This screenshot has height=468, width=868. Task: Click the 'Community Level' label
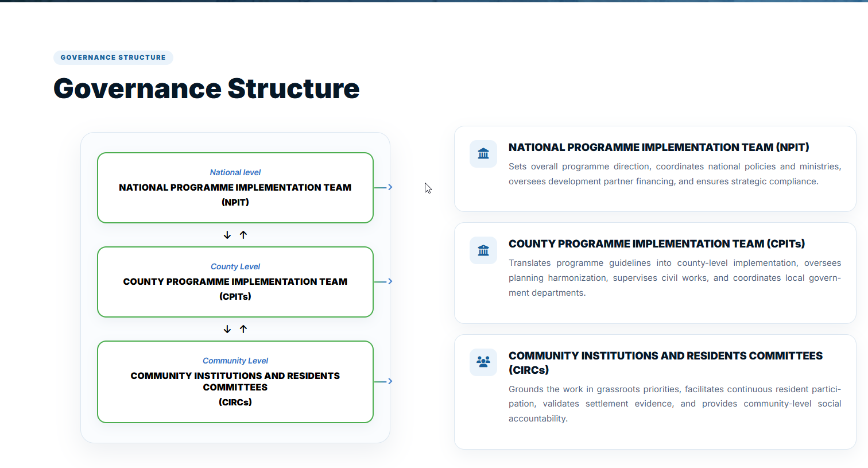235,361
